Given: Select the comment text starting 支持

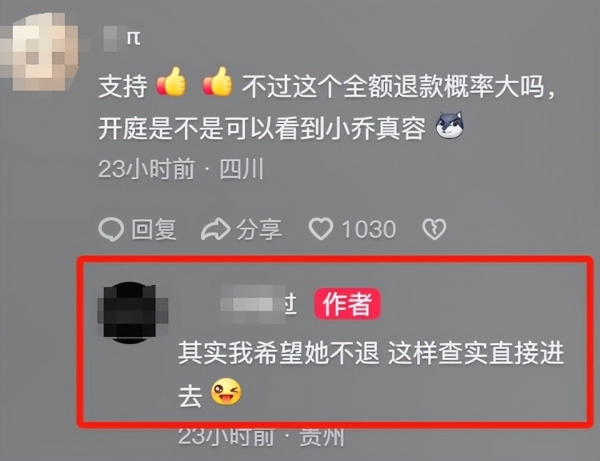Looking at the screenshot, I should (327, 105).
